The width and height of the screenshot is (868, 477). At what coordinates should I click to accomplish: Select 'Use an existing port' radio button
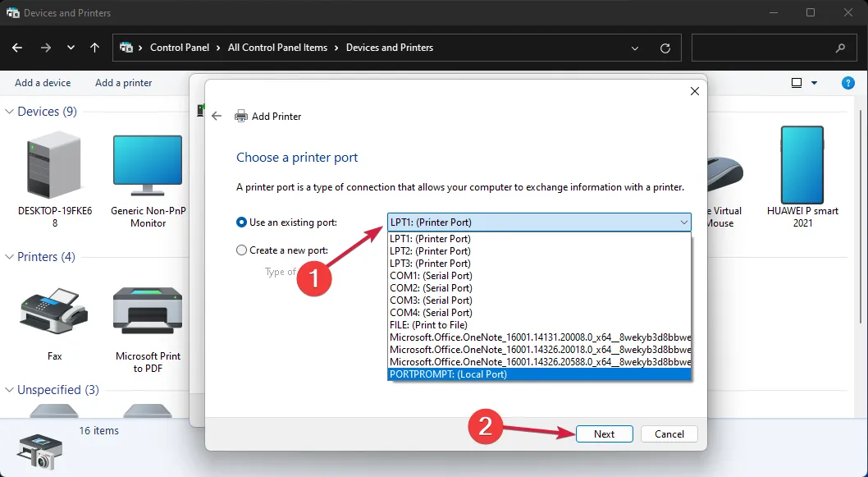coord(241,222)
